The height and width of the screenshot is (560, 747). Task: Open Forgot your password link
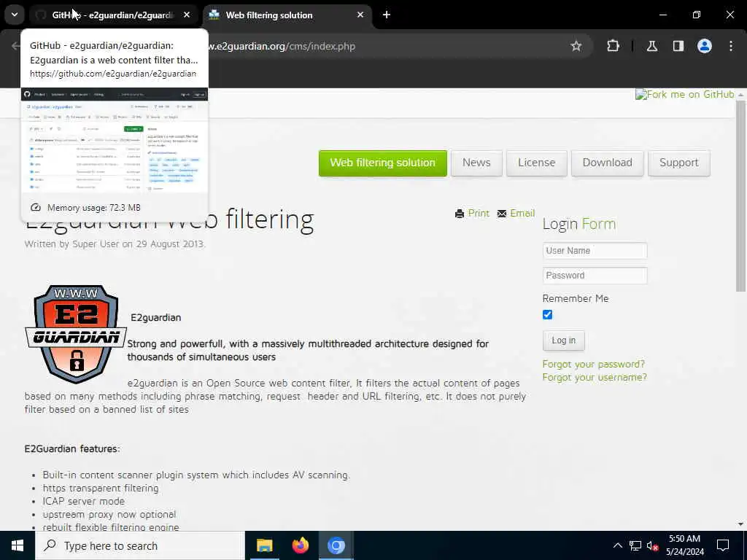point(593,365)
